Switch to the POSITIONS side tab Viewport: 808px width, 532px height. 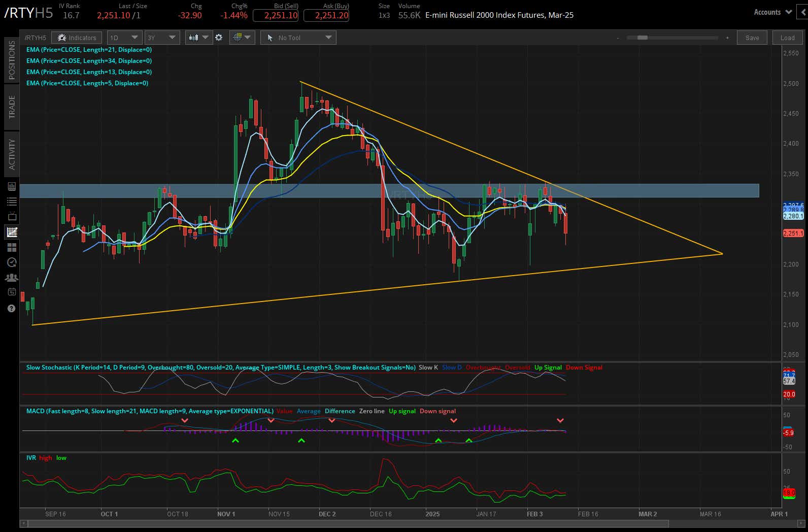[x=12, y=60]
